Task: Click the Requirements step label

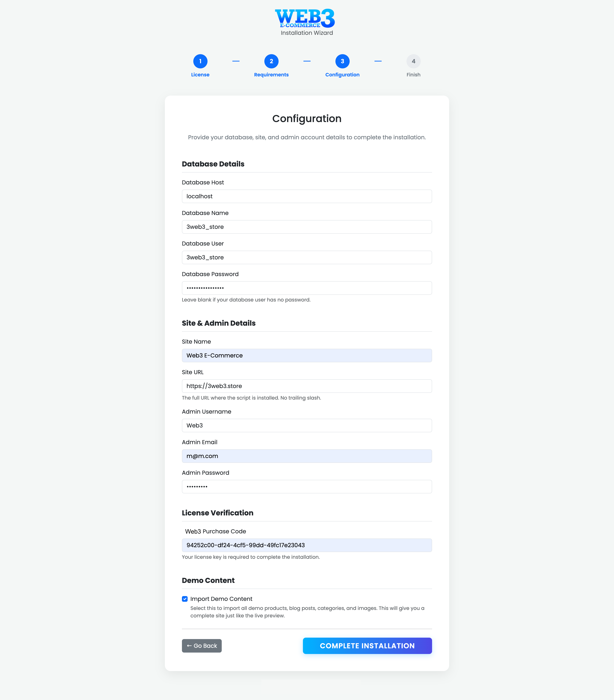Action: [271, 75]
